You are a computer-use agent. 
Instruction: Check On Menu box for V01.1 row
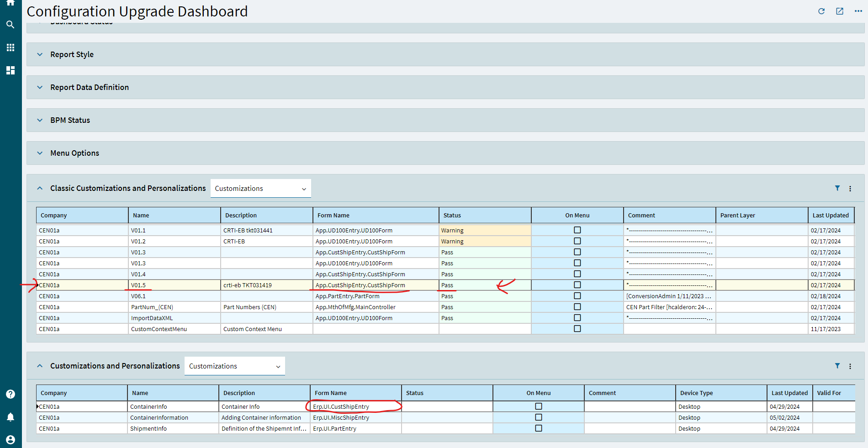pos(577,230)
